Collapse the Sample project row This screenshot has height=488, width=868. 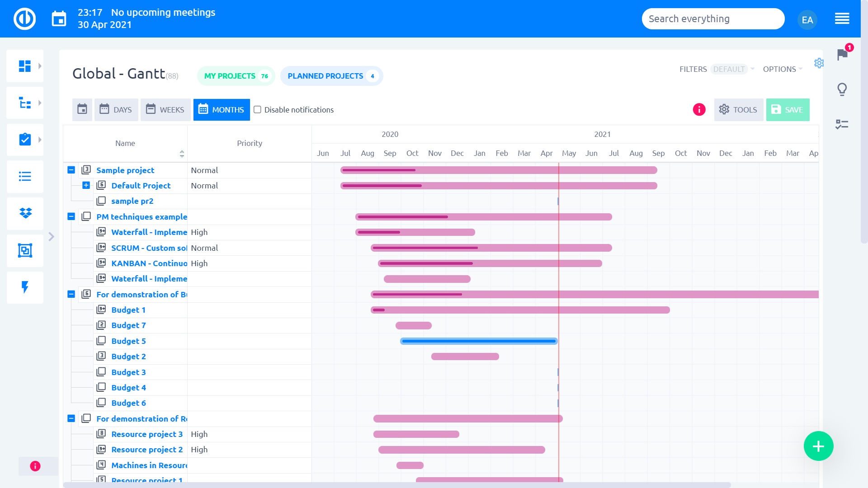[71, 170]
